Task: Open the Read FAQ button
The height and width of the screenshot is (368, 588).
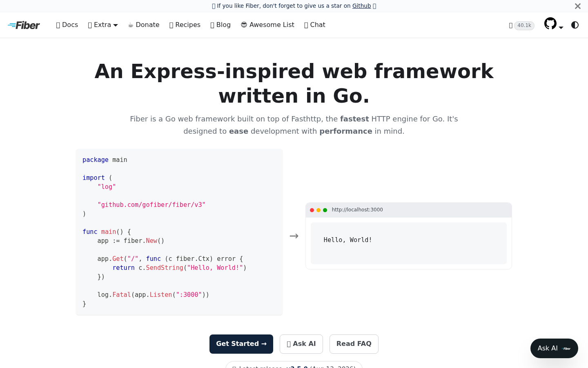Action: click(354, 344)
